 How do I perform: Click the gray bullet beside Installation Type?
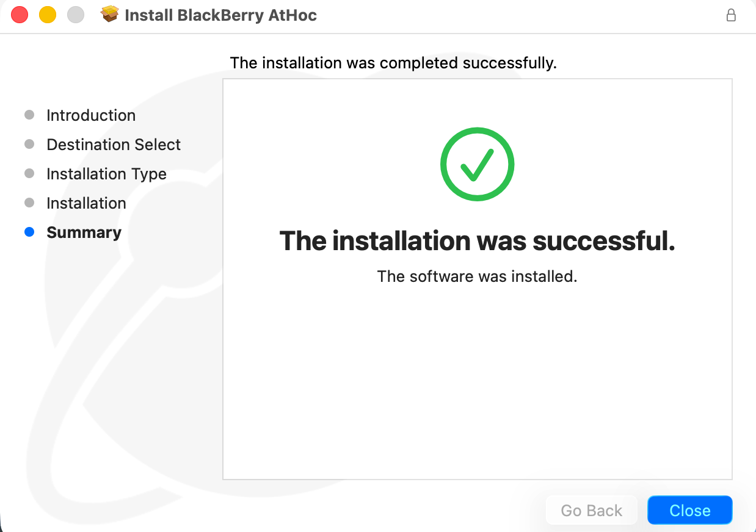point(29,173)
